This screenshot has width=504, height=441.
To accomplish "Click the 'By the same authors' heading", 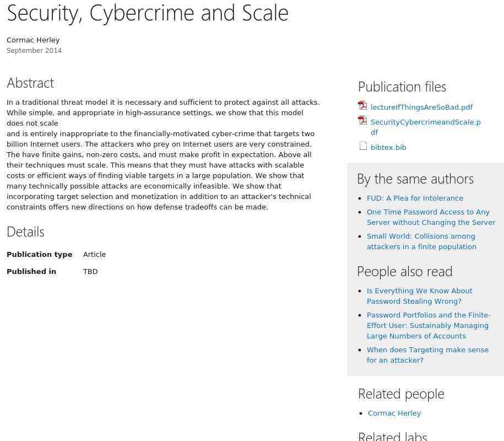I will [415, 179].
